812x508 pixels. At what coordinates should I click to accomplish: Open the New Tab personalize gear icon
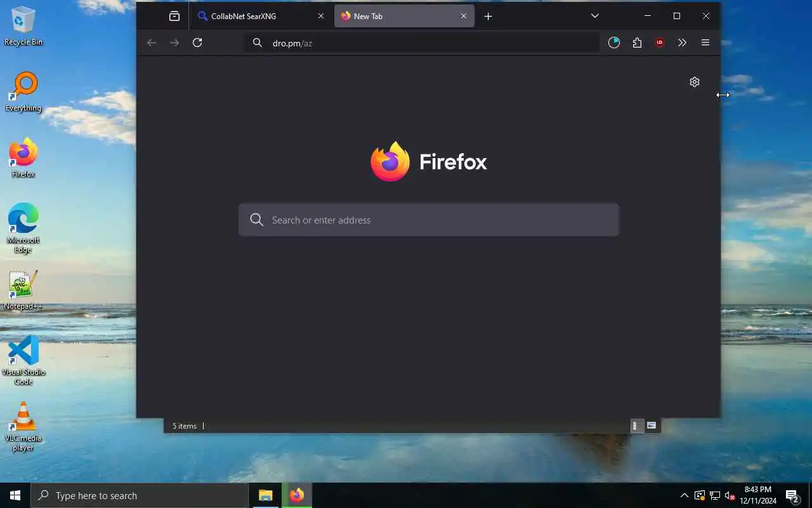695,82
